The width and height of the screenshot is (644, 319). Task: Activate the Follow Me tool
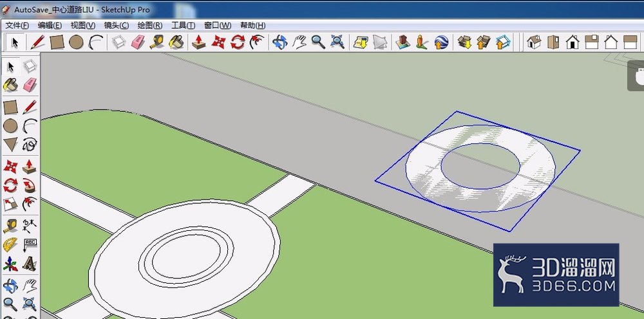(30, 185)
